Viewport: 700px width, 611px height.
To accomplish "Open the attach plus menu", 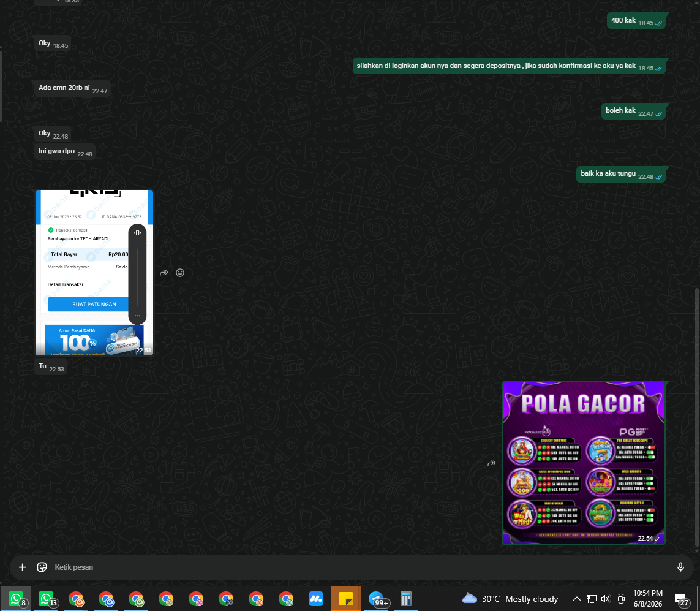I will tap(22, 567).
